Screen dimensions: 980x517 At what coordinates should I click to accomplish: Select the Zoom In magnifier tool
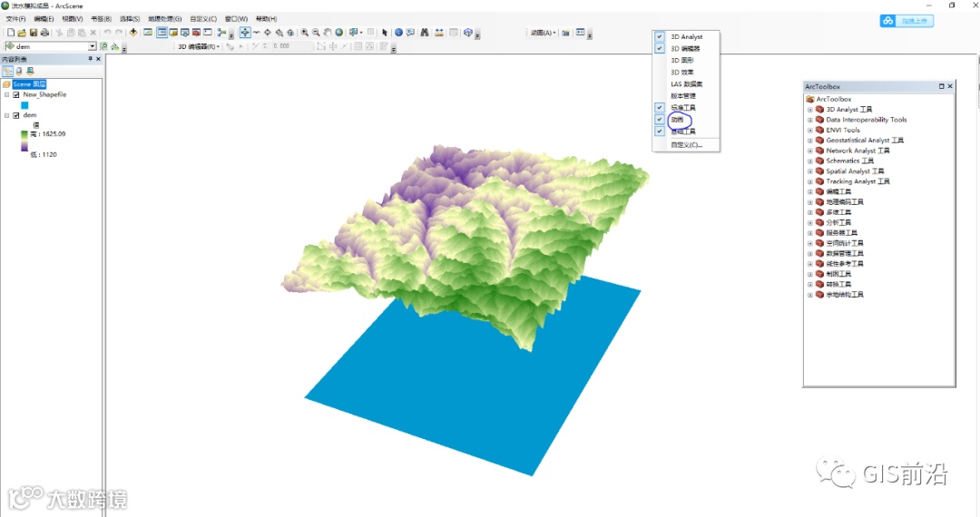pos(304,33)
